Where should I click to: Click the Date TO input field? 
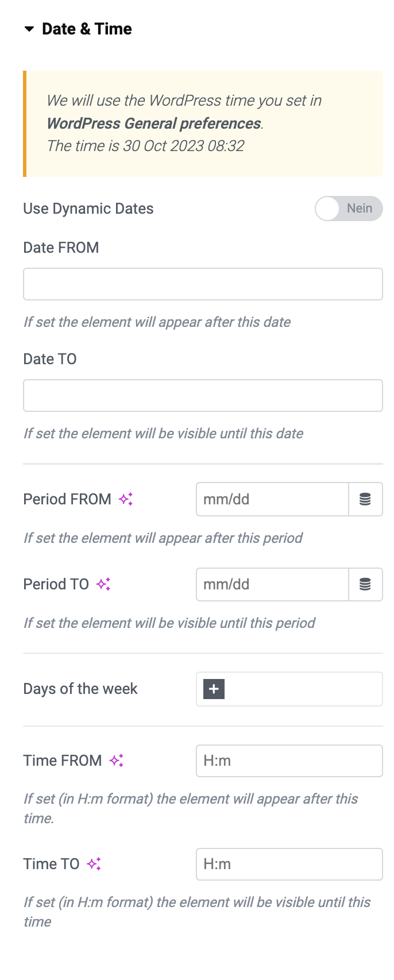click(x=203, y=395)
